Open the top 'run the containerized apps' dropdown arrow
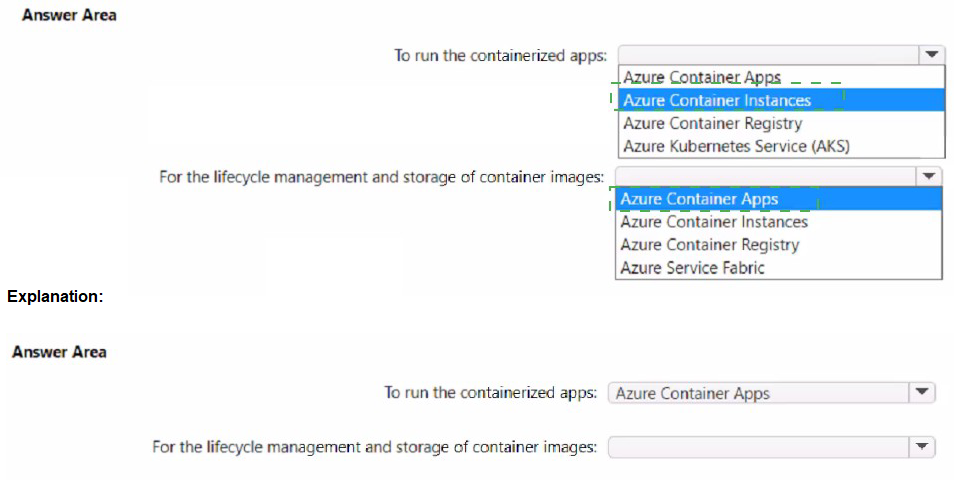The image size is (954, 480). click(x=931, y=55)
